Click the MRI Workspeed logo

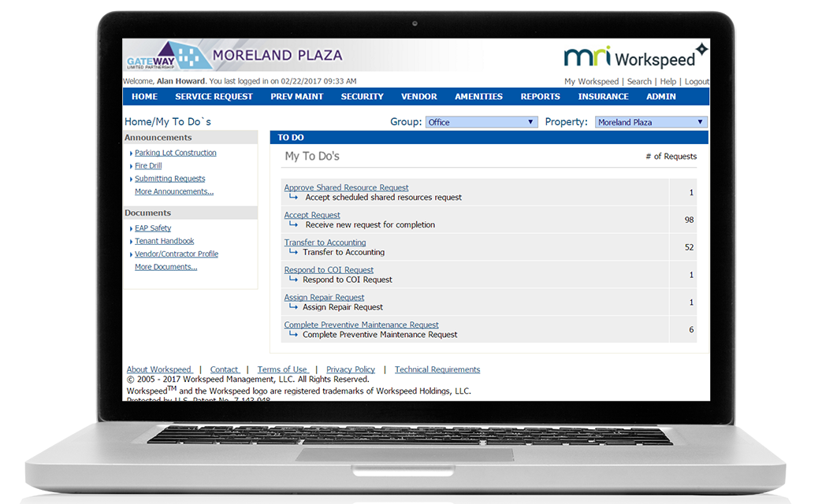coord(635,57)
